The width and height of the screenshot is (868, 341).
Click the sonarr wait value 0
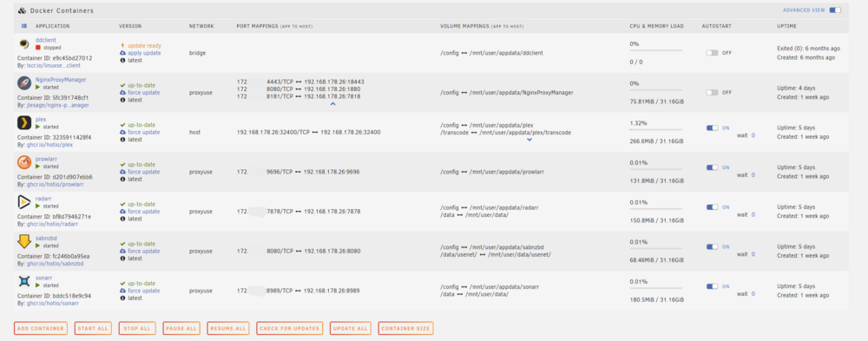(753, 294)
